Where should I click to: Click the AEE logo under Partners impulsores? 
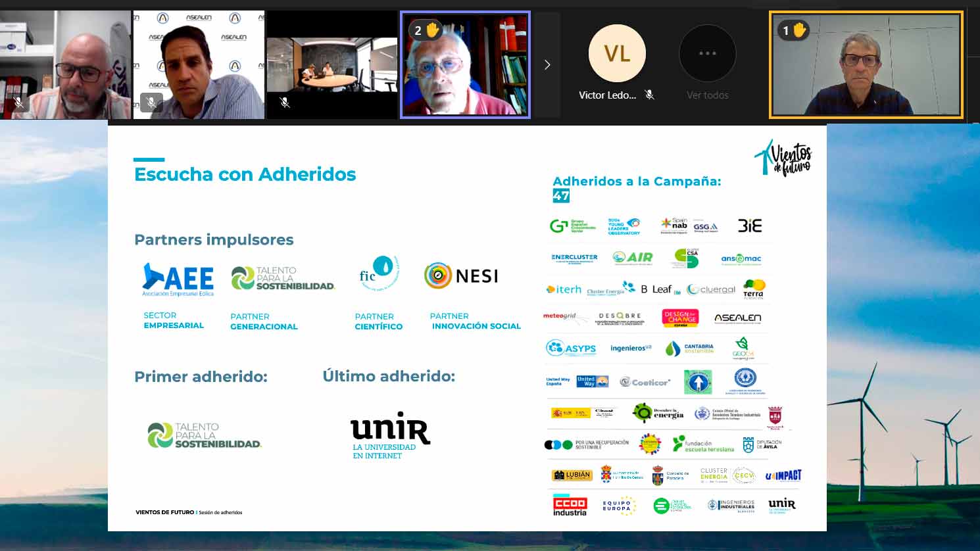tap(178, 279)
